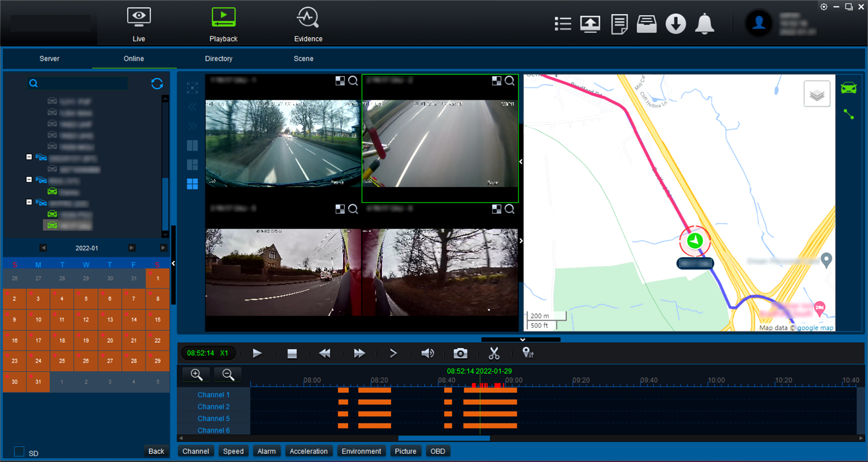This screenshot has height=462, width=868.
Task: Zoom in on the timeline with magnifier icon
Action: (x=195, y=374)
